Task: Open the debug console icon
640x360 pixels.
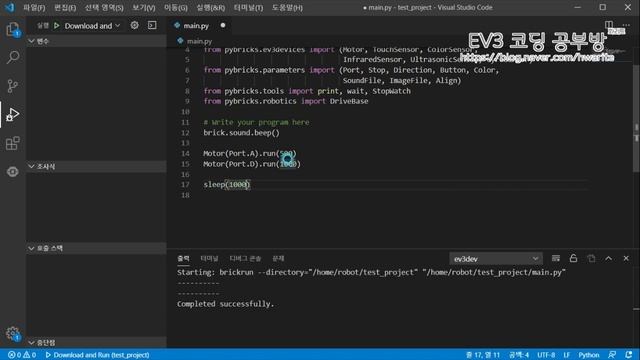Action: [x=152, y=25]
